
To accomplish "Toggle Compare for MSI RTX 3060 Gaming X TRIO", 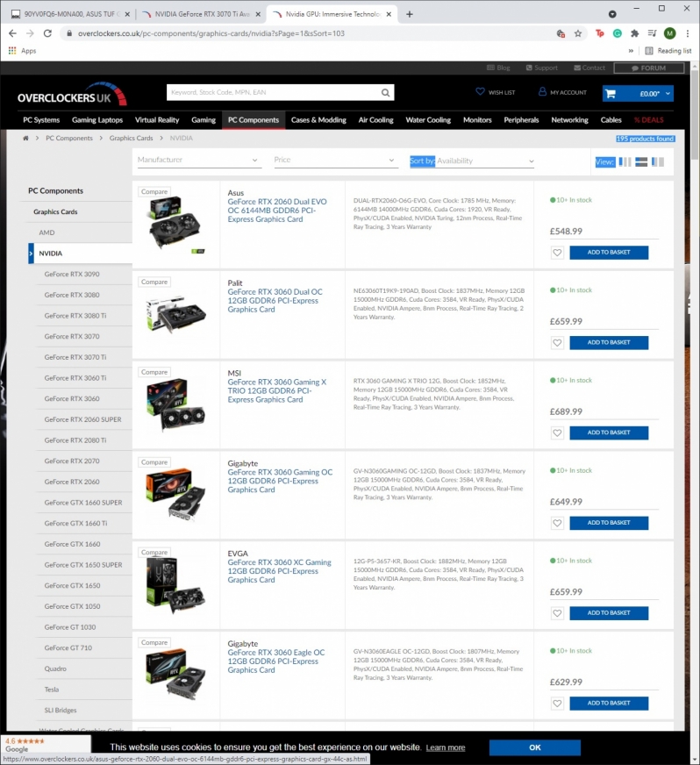I will pyautogui.click(x=154, y=372).
